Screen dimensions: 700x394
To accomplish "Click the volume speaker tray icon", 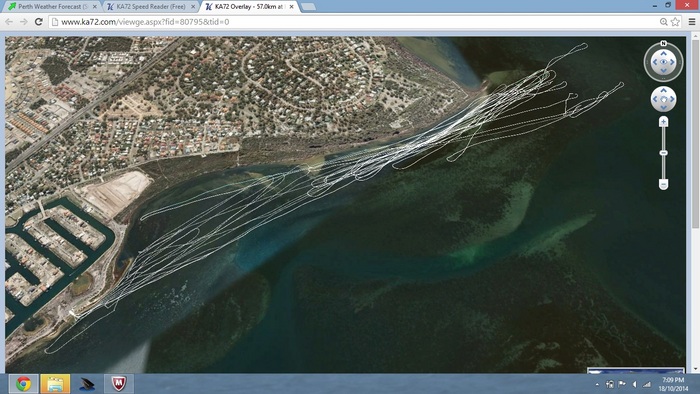I will (x=634, y=384).
